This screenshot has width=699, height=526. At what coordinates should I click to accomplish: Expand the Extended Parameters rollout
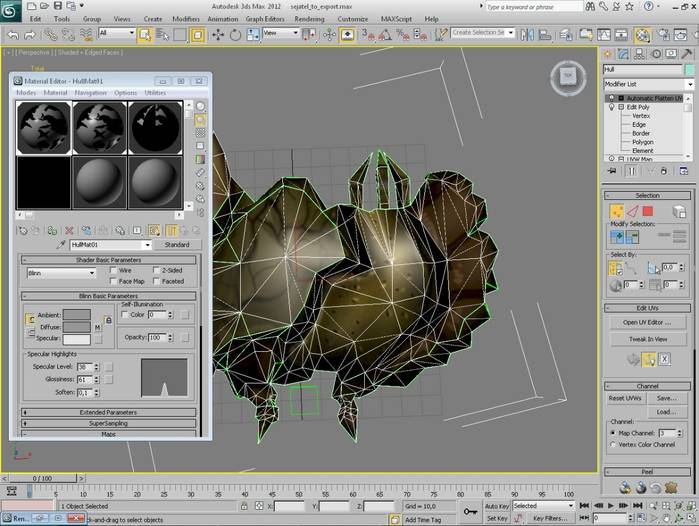[108, 411]
